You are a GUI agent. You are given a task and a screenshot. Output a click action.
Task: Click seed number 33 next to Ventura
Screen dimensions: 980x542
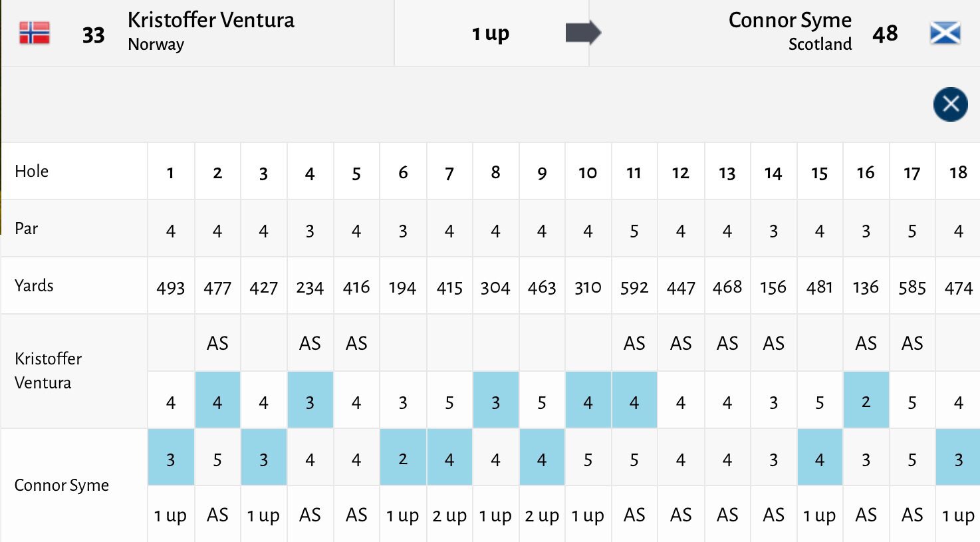coord(94,35)
